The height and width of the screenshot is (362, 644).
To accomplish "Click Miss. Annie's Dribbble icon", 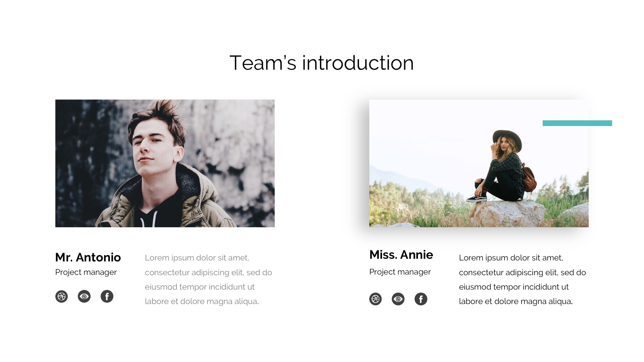I will [x=375, y=299].
